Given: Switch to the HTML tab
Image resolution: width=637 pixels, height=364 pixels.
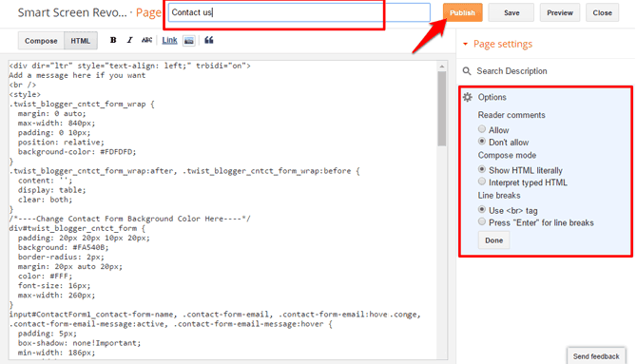Looking at the screenshot, I should click(x=81, y=41).
